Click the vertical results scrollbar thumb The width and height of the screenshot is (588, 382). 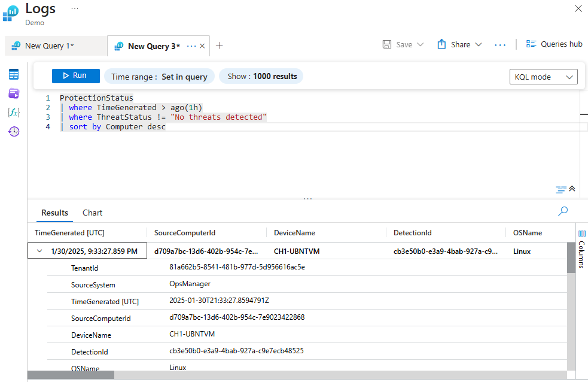tap(571, 258)
